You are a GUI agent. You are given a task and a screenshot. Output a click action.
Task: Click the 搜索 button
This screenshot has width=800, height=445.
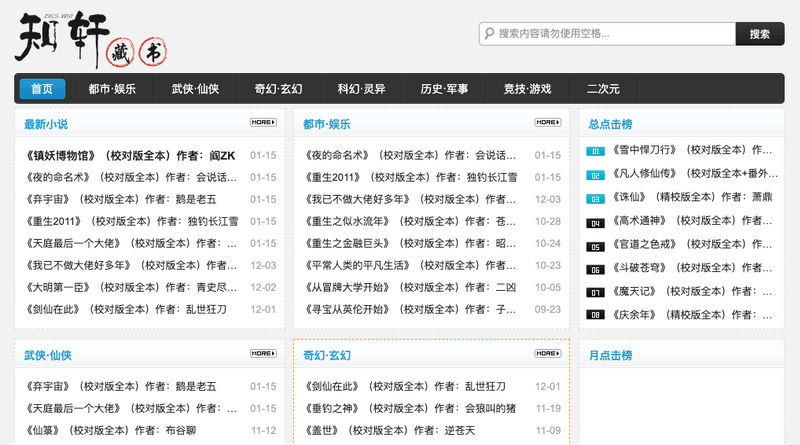point(760,34)
